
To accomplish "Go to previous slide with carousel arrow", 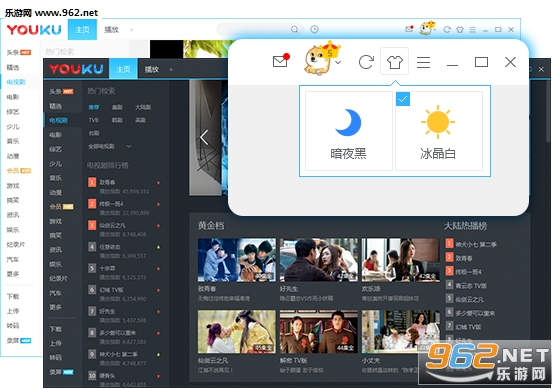I will [x=204, y=137].
